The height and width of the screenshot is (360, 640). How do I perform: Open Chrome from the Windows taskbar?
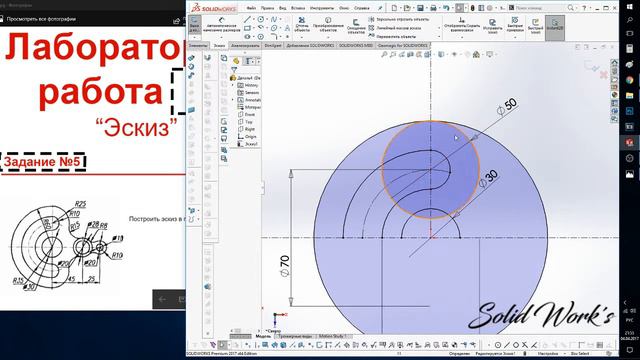[x=629, y=80]
